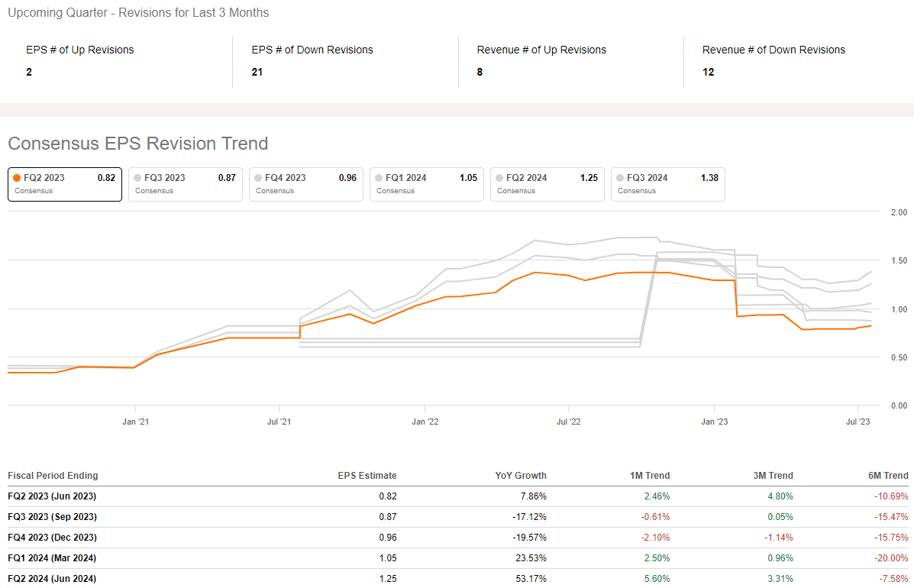The height and width of the screenshot is (588, 914).
Task: Select the FQ3 2023 (Sep 2023) row label
Action: (x=53, y=517)
